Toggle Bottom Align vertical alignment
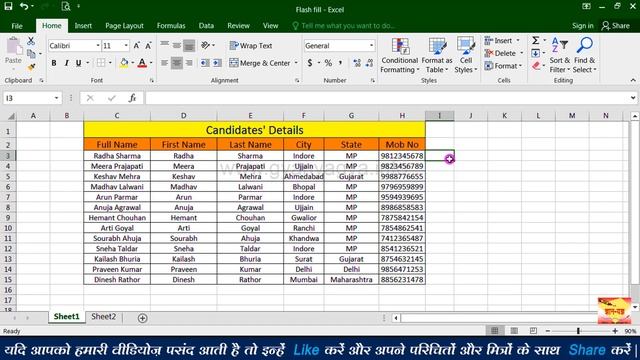Image resolution: width=640 pixels, height=360 pixels. click(x=189, y=46)
